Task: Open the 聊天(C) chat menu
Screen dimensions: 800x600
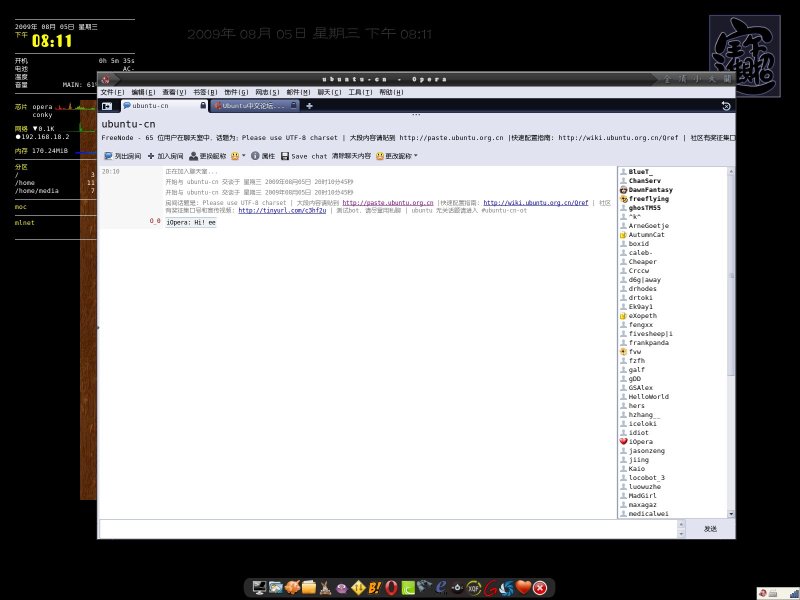Action: pos(330,92)
